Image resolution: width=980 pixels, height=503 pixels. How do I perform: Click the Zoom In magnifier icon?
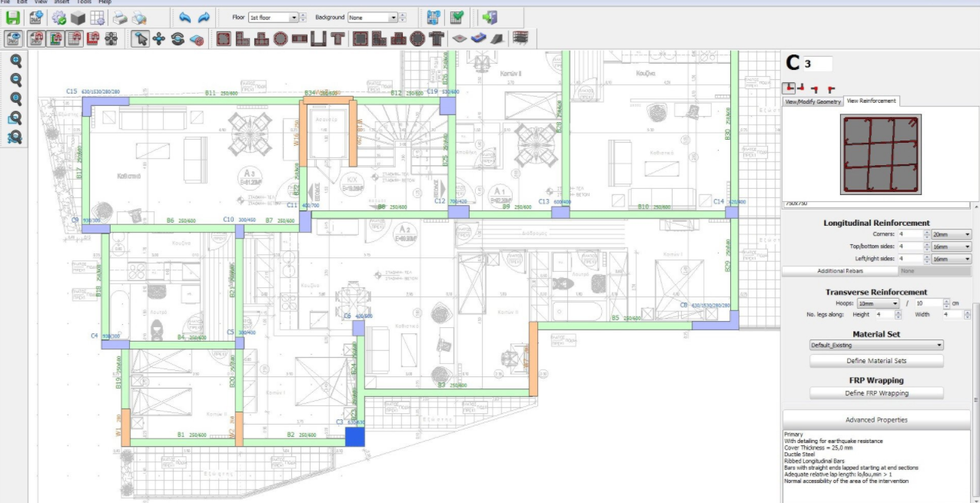(x=15, y=61)
